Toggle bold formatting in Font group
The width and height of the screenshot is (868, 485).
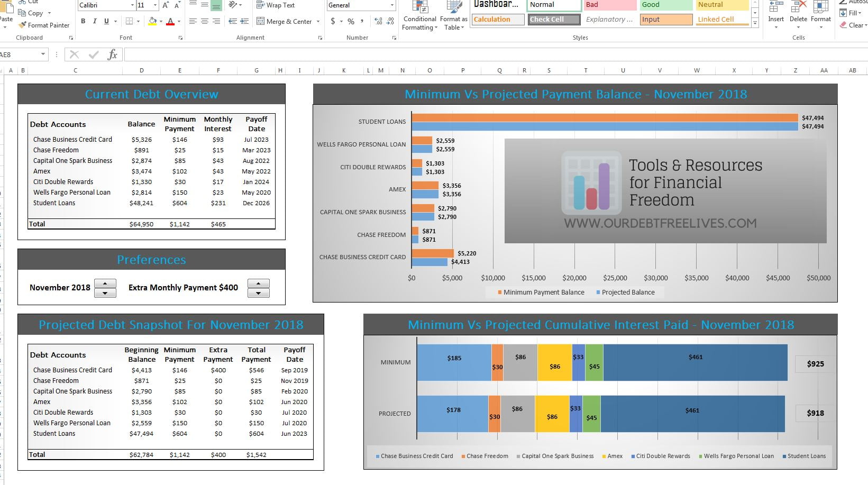click(x=83, y=21)
